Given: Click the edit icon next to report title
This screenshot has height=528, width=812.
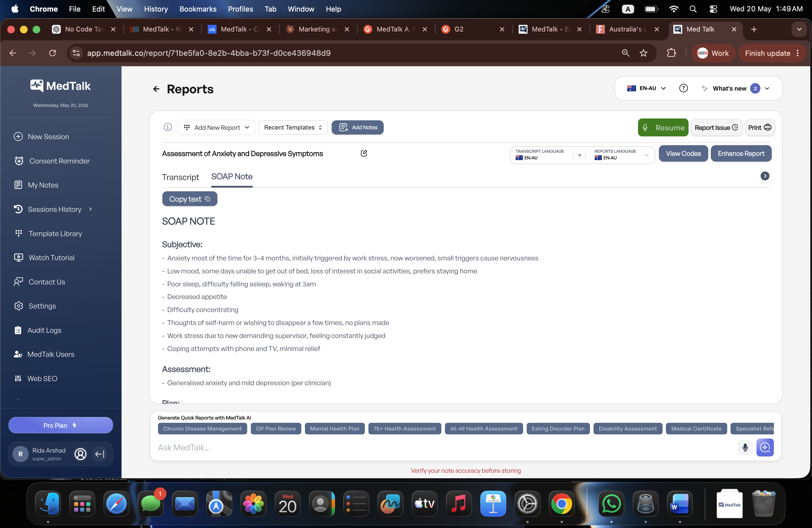Looking at the screenshot, I should click(x=364, y=153).
